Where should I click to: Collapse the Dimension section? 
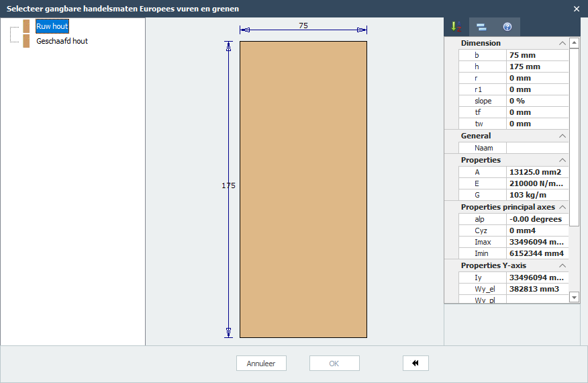pyautogui.click(x=562, y=43)
